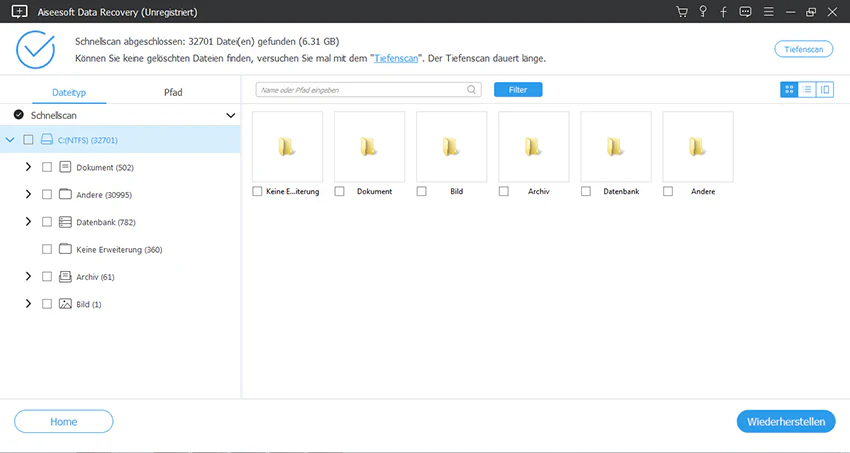Click the Andere folder icon in tree
This screenshot has width=850, height=453.
point(65,194)
